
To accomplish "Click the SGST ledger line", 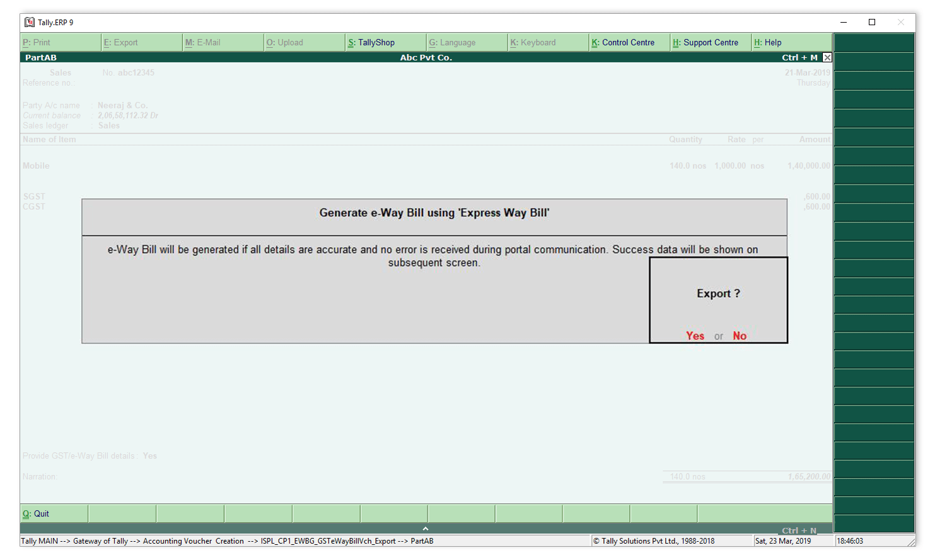I will coord(34,197).
